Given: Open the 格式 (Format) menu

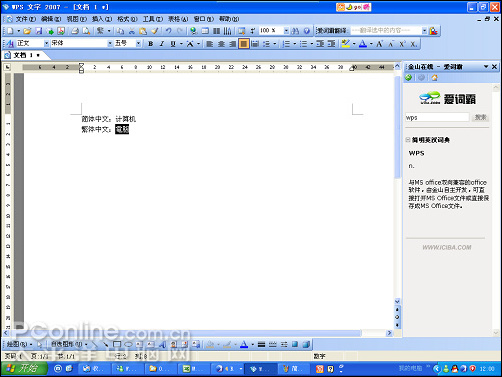Looking at the screenshot, I should tap(127, 19).
